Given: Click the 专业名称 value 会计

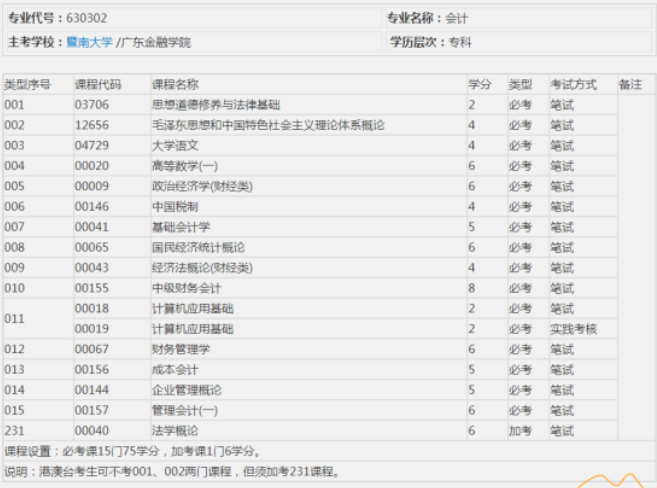Looking at the screenshot, I should tap(456, 18).
